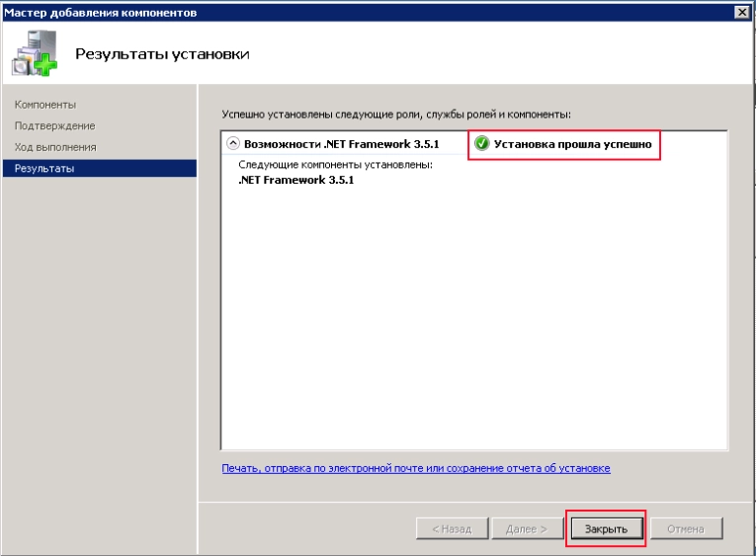Click the disabled Далее > button
Viewport: 756px width, 556px height.
click(527, 529)
